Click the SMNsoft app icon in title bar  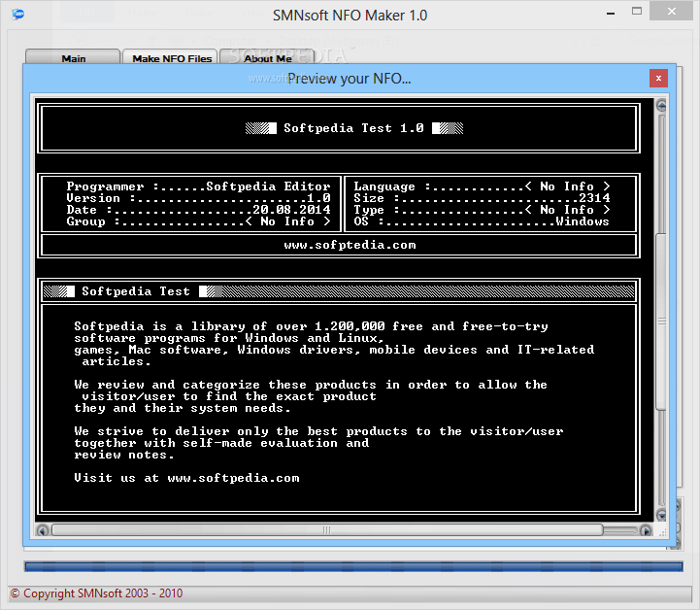click(18, 15)
